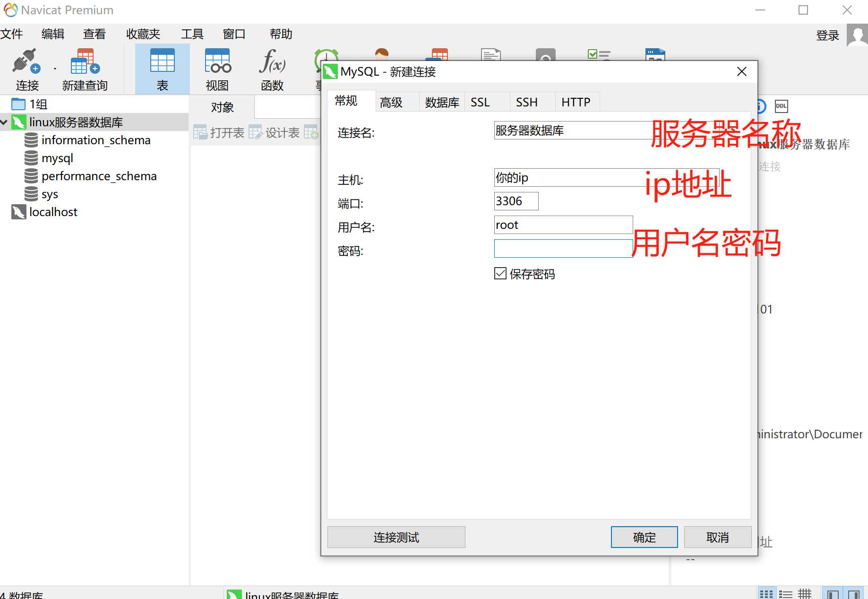The image size is (868, 599).
Task: Select the 常规 tab in dialog
Action: (x=351, y=101)
